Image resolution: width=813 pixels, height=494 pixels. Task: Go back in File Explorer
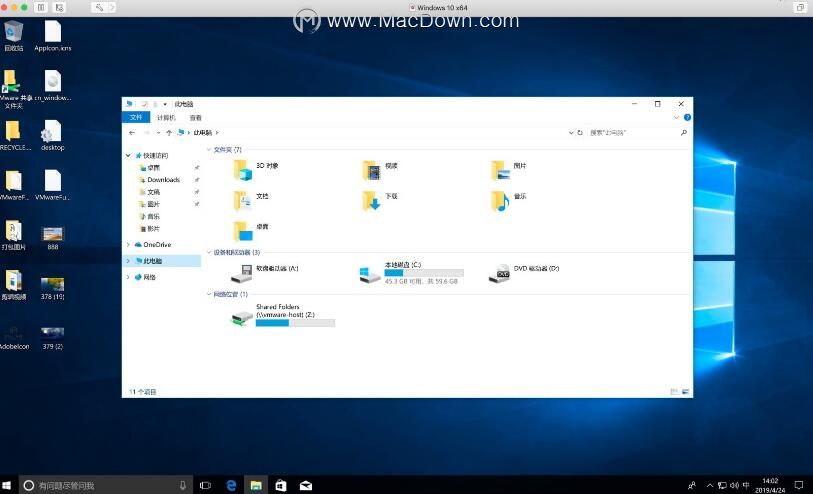[x=132, y=133]
